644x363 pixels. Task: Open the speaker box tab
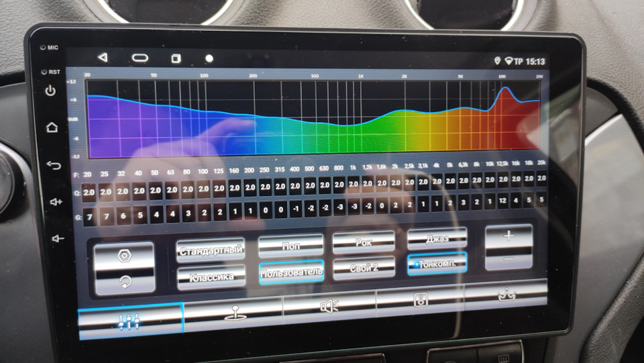click(x=420, y=300)
